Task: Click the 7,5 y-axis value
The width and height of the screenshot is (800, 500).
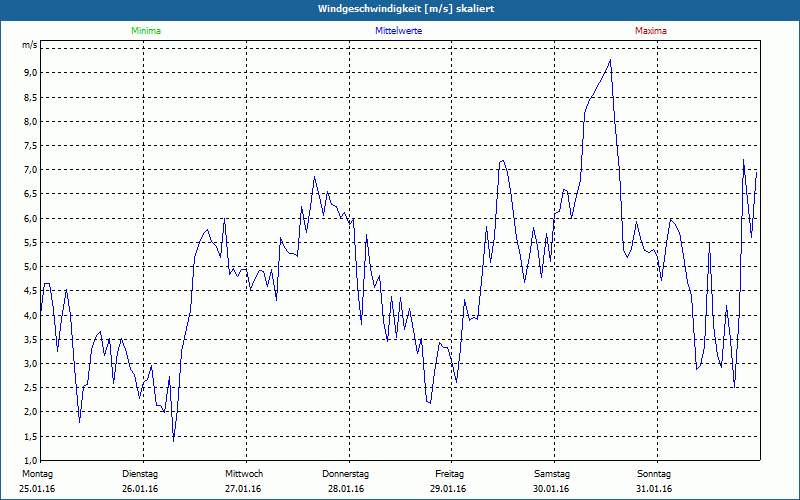Action: [30, 145]
